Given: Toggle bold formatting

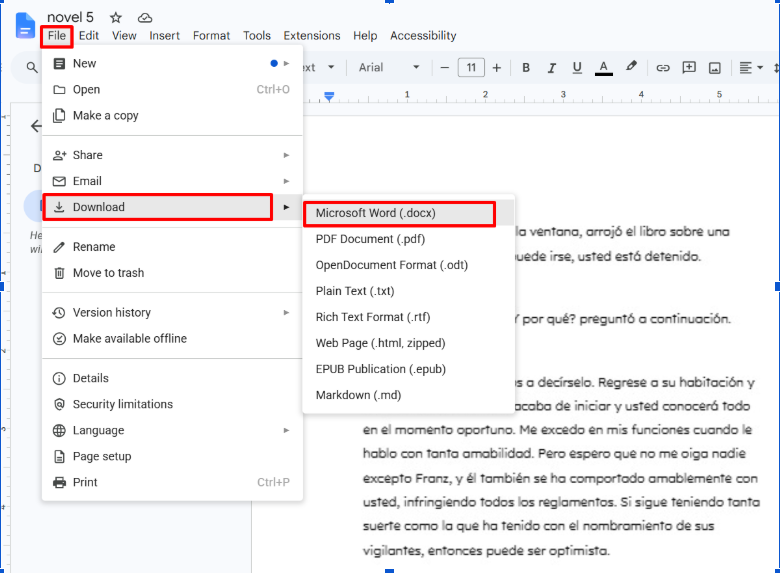Looking at the screenshot, I should click(526, 67).
